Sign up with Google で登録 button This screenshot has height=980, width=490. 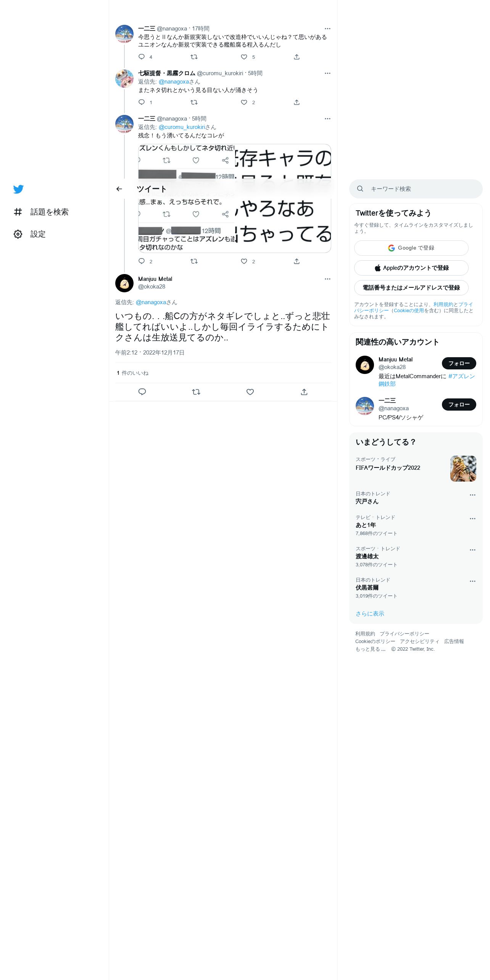[x=411, y=248]
